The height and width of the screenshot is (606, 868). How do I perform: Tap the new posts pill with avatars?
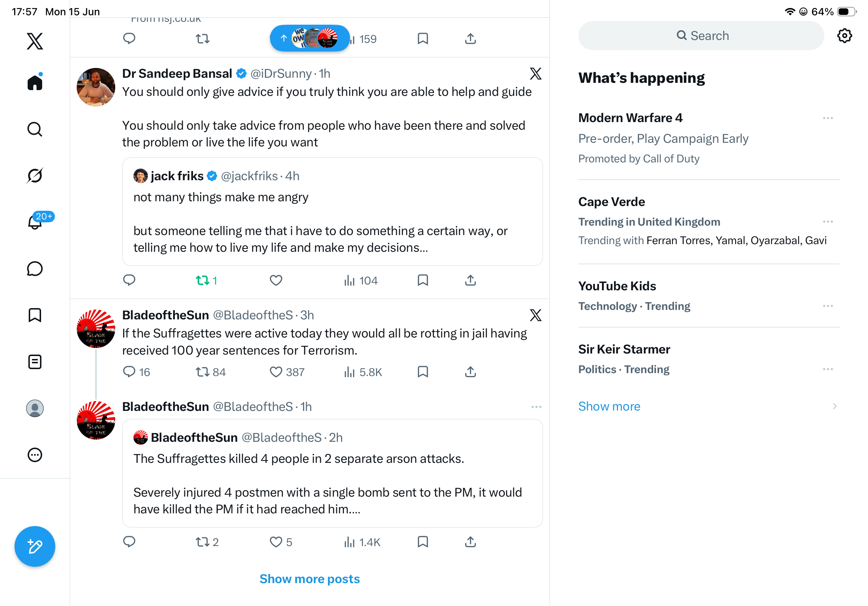tap(310, 38)
